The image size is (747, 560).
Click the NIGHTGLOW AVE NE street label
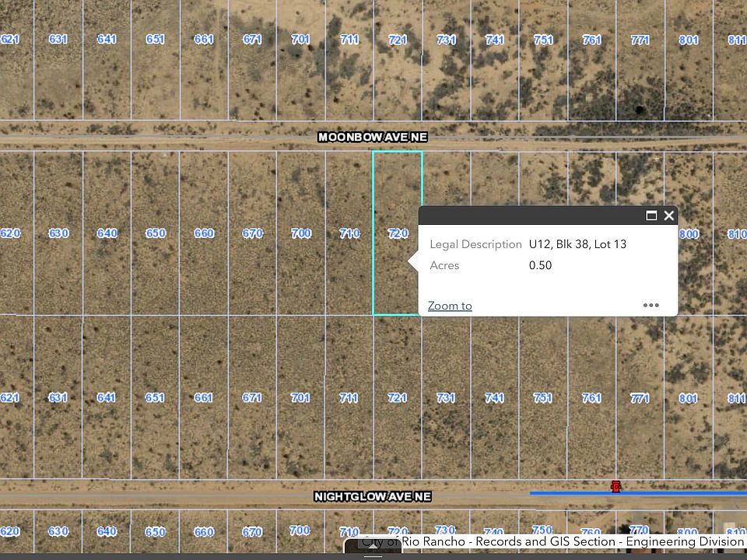pyautogui.click(x=373, y=497)
